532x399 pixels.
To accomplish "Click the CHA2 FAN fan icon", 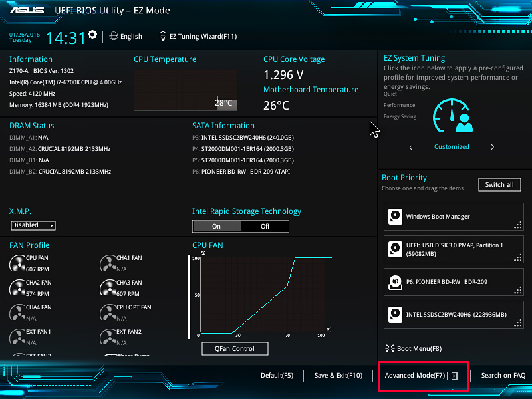I will click(17, 288).
